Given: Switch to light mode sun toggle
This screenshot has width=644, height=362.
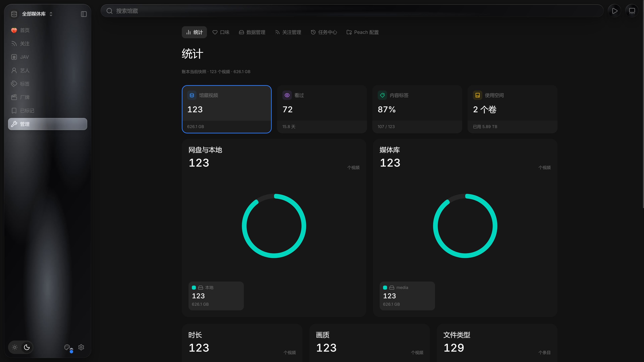Looking at the screenshot, I should [x=15, y=347].
